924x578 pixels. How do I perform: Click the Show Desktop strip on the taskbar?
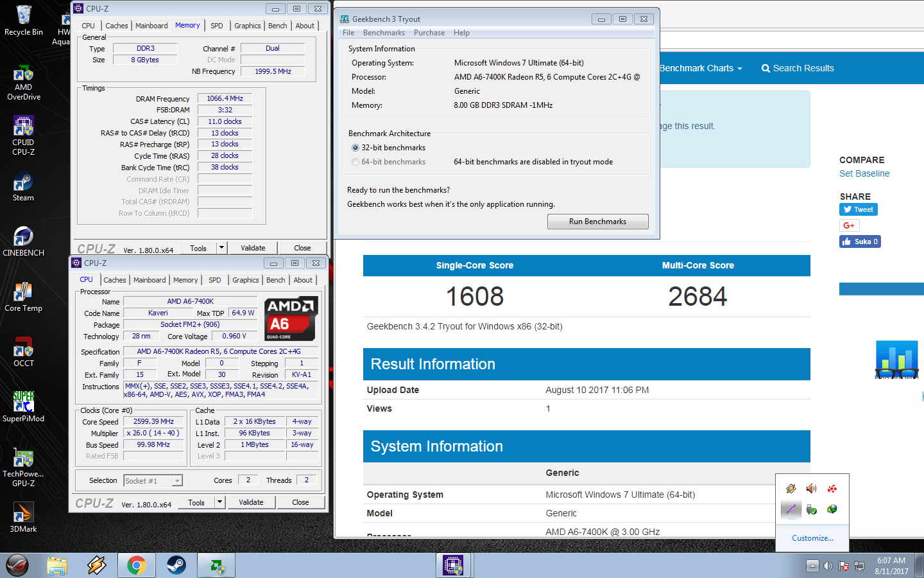(920, 566)
